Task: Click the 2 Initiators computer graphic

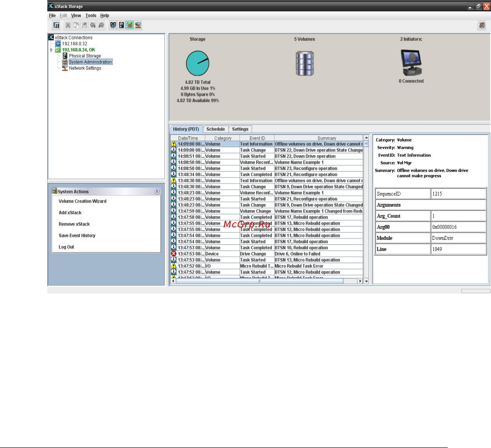Action: pyautogui.click(x=411, y=63)
